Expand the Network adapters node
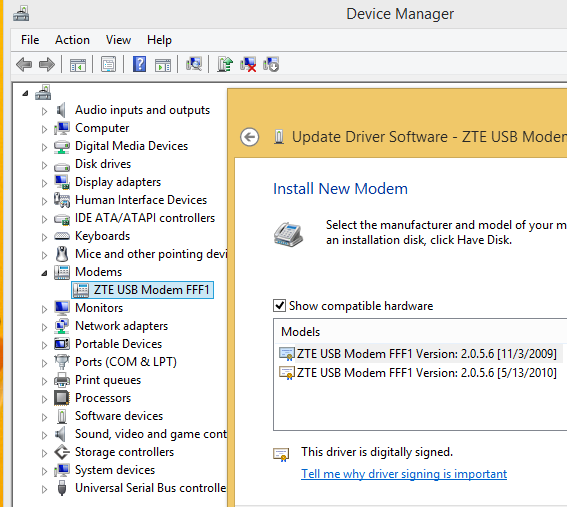 pyautogui.click(x=44, y=327)
